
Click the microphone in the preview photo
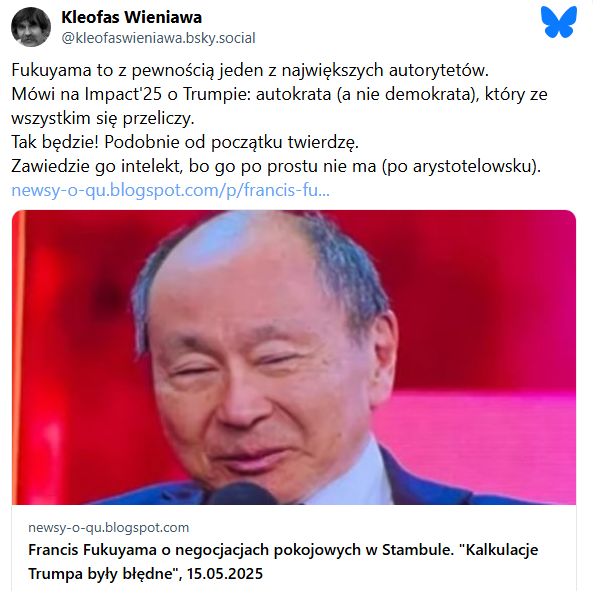[243, 493]
